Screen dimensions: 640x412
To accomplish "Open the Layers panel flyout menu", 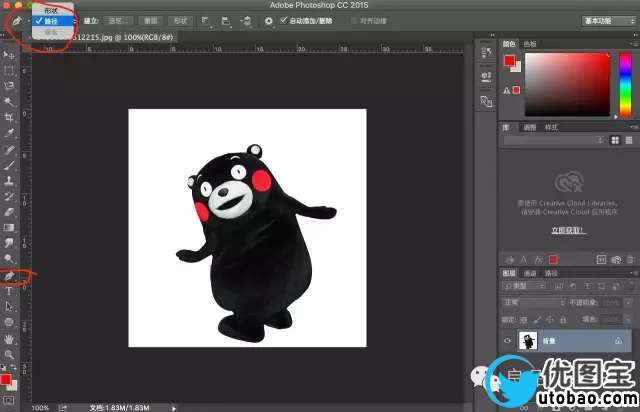I will tap(634, 273).
